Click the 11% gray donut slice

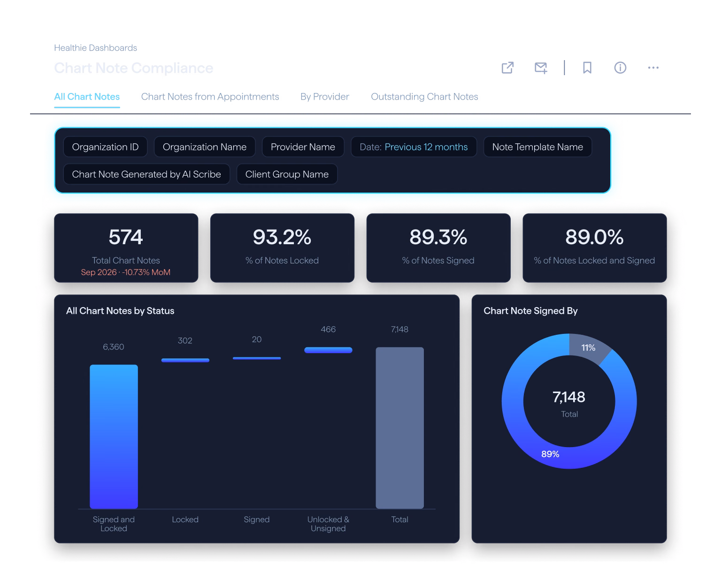pyautogui.click(x=589, y=348)
